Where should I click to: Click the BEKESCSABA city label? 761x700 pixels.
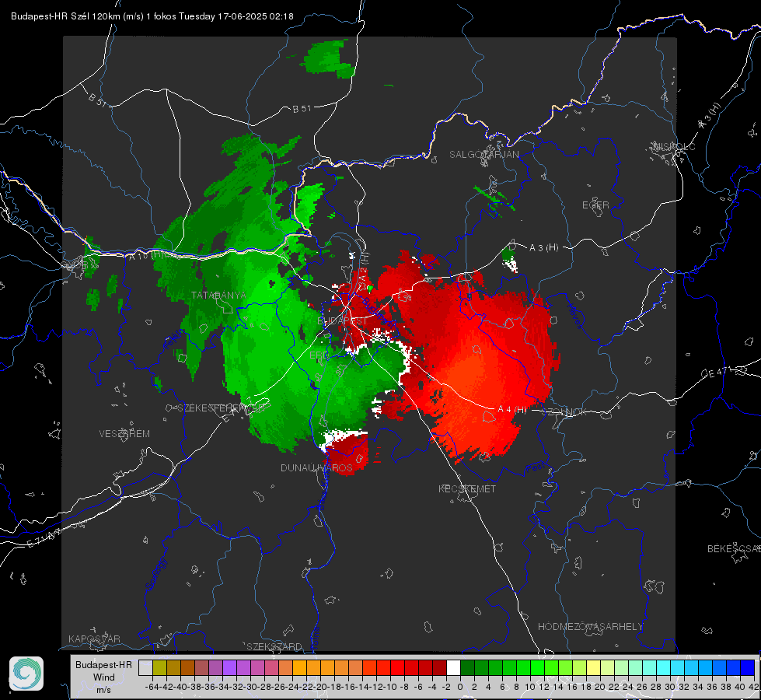734,549
